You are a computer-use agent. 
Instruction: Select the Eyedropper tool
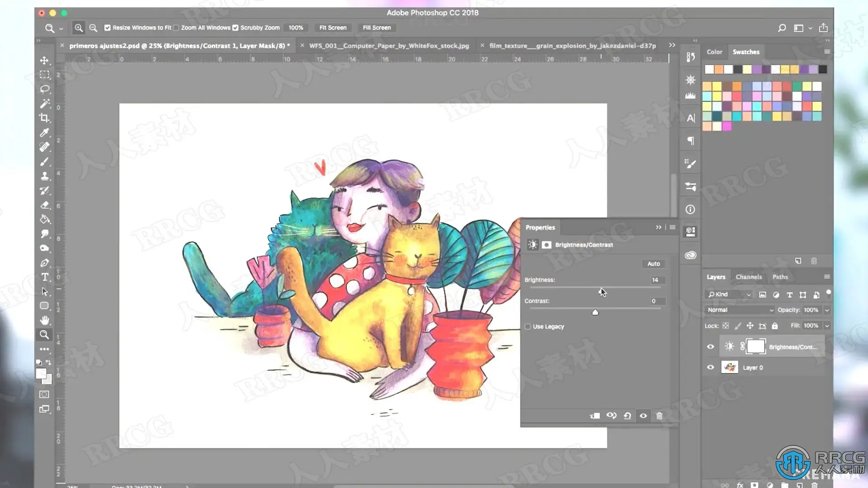[x=44, y=132]
